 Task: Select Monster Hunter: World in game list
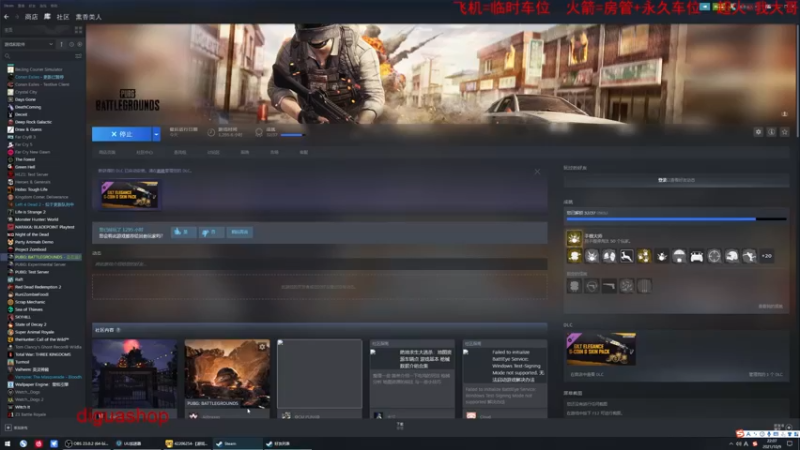[x=36, y=219]
